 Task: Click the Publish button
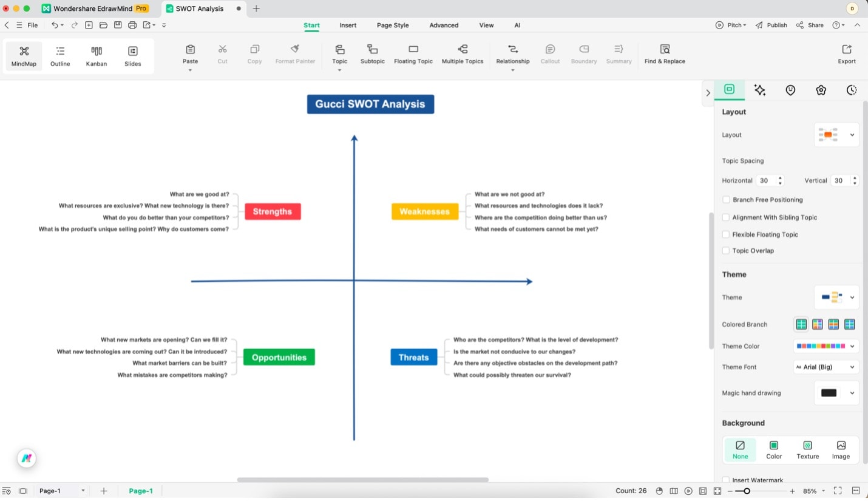pos(771,25)
